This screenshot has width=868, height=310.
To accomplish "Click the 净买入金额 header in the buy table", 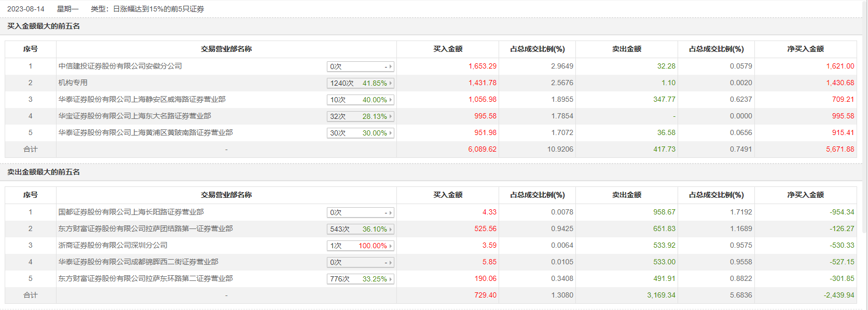I will click(805, 49).
